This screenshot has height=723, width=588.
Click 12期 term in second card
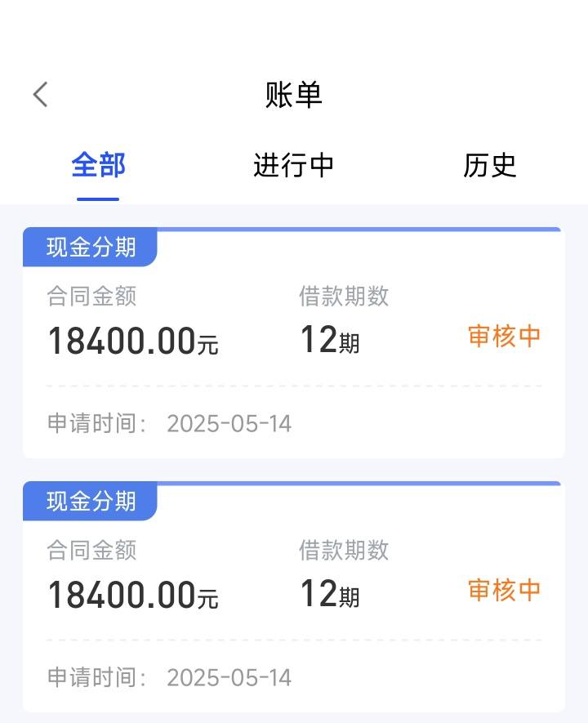pos(330,593)
